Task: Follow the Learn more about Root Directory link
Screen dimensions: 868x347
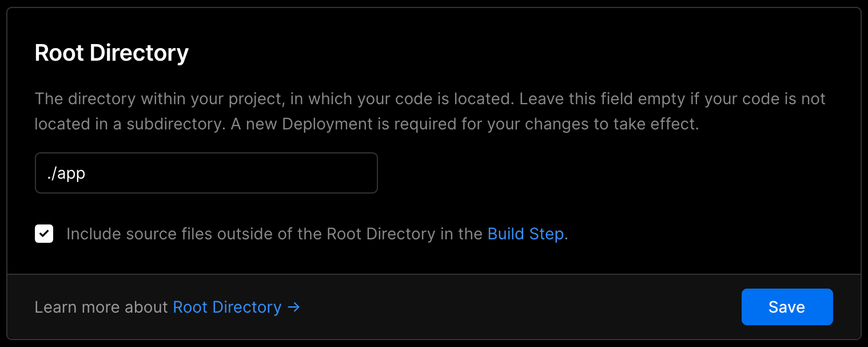Action: (x=236, y=307)
